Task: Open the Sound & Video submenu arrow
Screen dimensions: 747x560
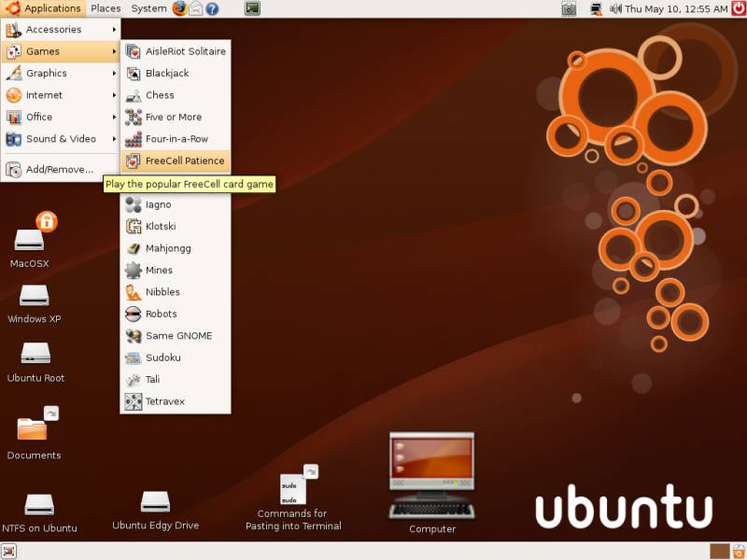Action: tap(114, 139)
